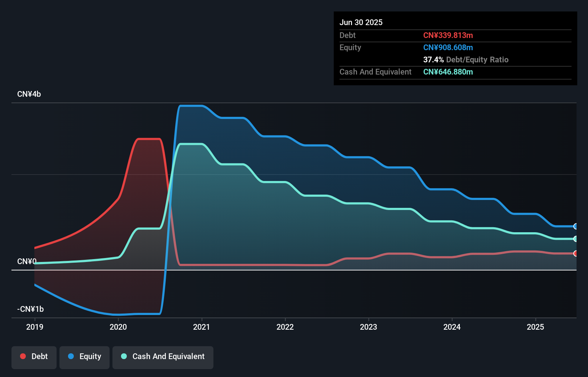588x377 pixels.
Task: Select the teal Cash endpoint marker on chart
Action: [575, 239]
